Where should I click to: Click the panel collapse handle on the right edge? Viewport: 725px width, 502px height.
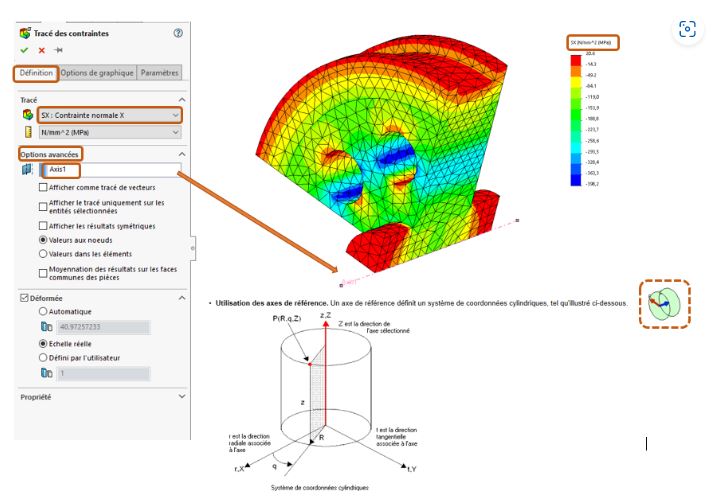pos(193,248)
